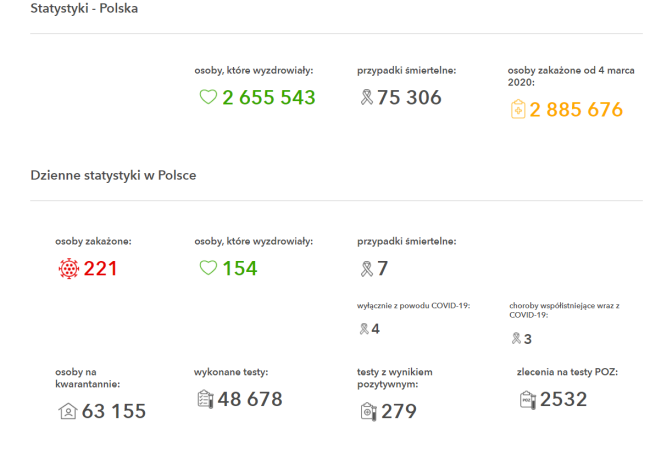Click the 'osoby na kwarantannie' label
Screen dimensions: 650x450
point(88,377)
